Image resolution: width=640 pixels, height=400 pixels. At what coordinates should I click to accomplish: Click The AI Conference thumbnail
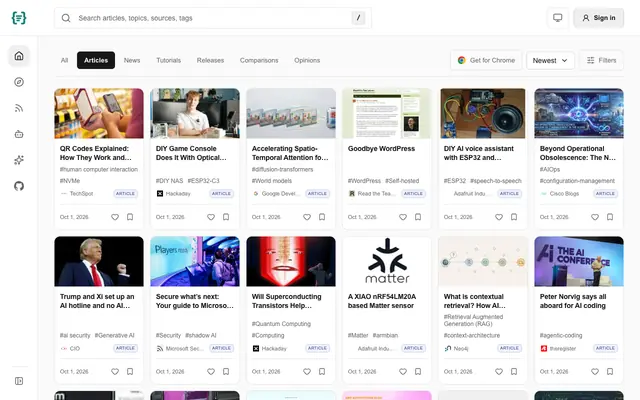pyautogui.click(x=579, y=261)
